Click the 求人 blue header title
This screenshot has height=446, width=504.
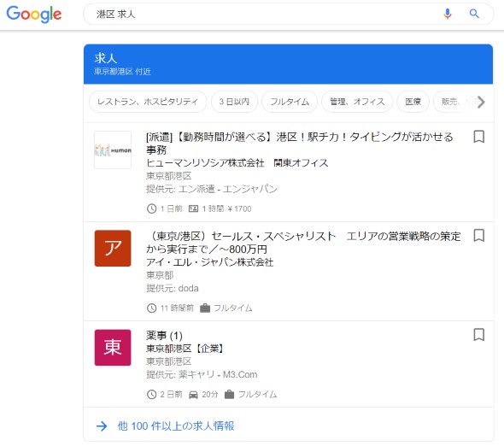tap(106, 58)
